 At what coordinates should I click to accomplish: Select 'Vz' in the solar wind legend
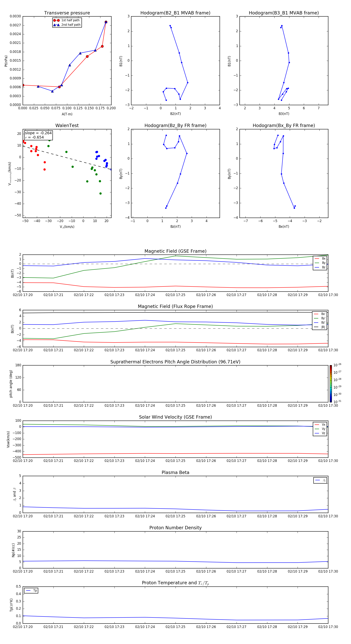pyautogui.click(x=320, y=433)
